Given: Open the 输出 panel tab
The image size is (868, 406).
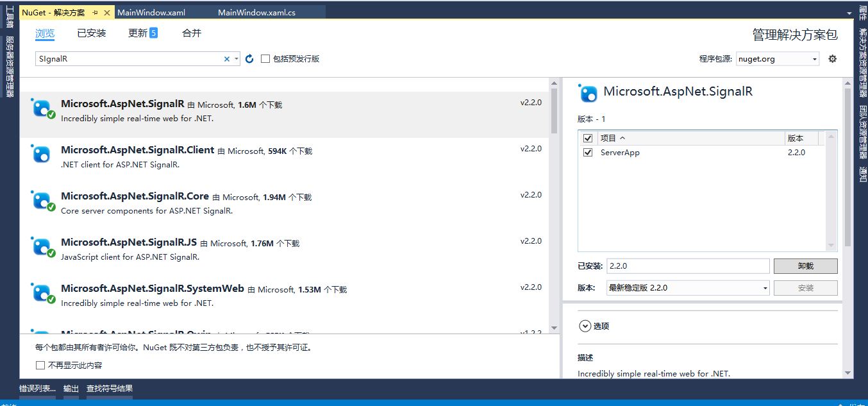Looking at the screenshot, I should point(71,388).
